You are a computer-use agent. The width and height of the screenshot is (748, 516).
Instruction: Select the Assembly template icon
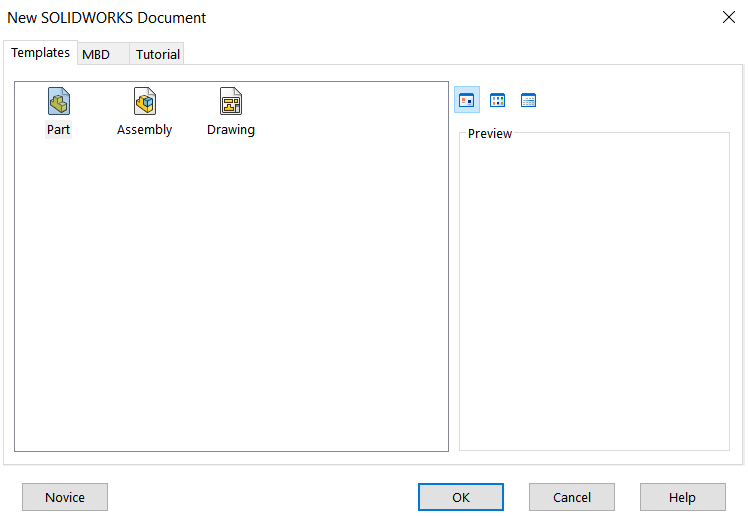point(145,102)
